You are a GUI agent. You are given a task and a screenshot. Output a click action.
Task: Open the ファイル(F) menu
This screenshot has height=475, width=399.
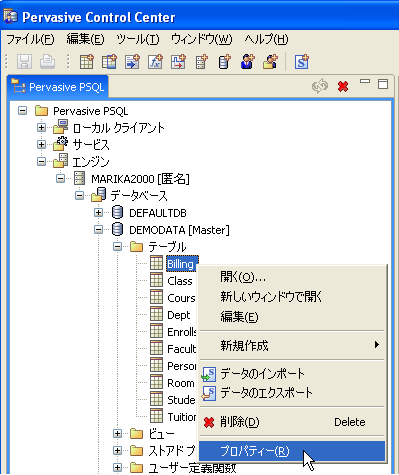point(30,39)
